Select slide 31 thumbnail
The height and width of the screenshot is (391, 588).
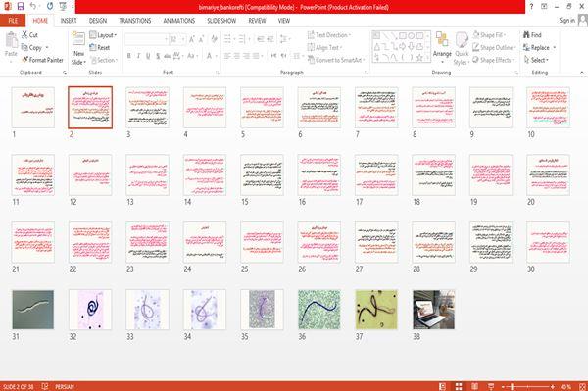tap(33, 310)
